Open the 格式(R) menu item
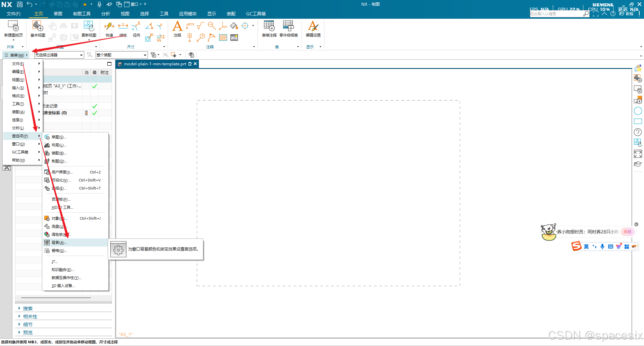 [x=22, y=96]
